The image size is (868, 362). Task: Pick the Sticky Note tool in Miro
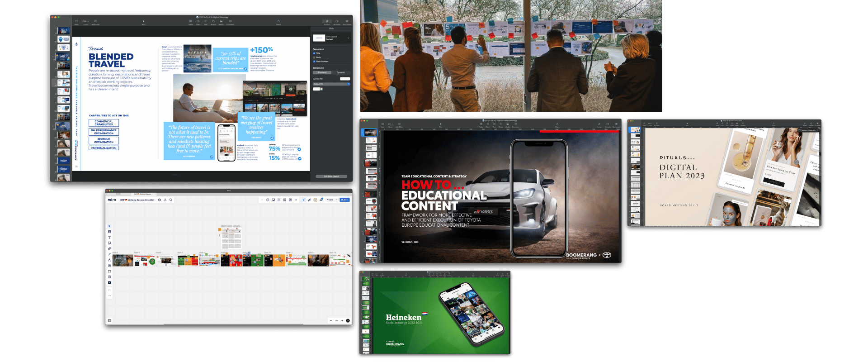(x=109, y=243)
